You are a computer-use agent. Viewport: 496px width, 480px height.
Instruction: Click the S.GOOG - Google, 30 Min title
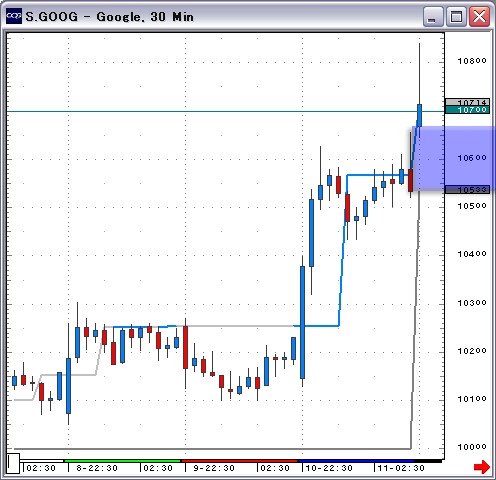(x=110, y=17)
